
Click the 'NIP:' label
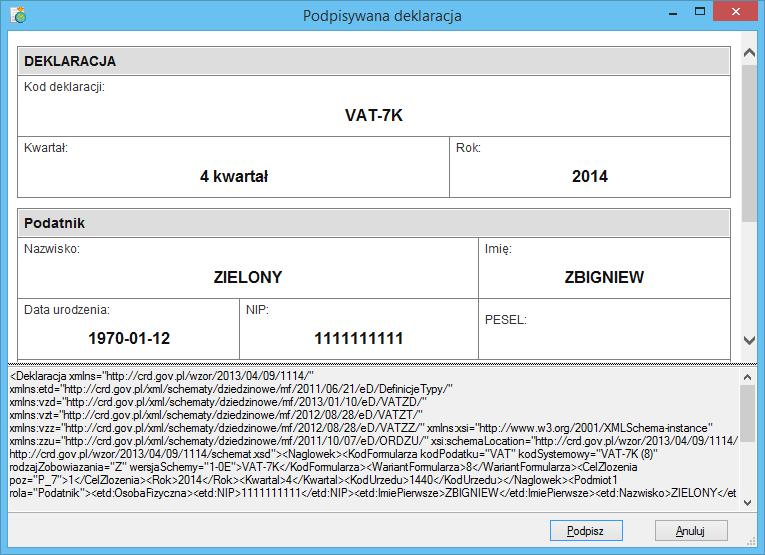click(x=257, y=310)
